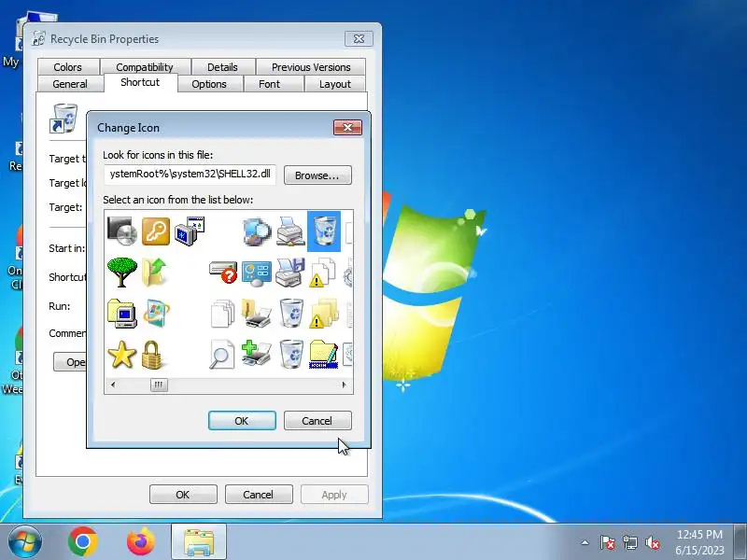747x560 pixels.
Task: Click icon list scroll left arrow
Action: [x=113, y=385]
